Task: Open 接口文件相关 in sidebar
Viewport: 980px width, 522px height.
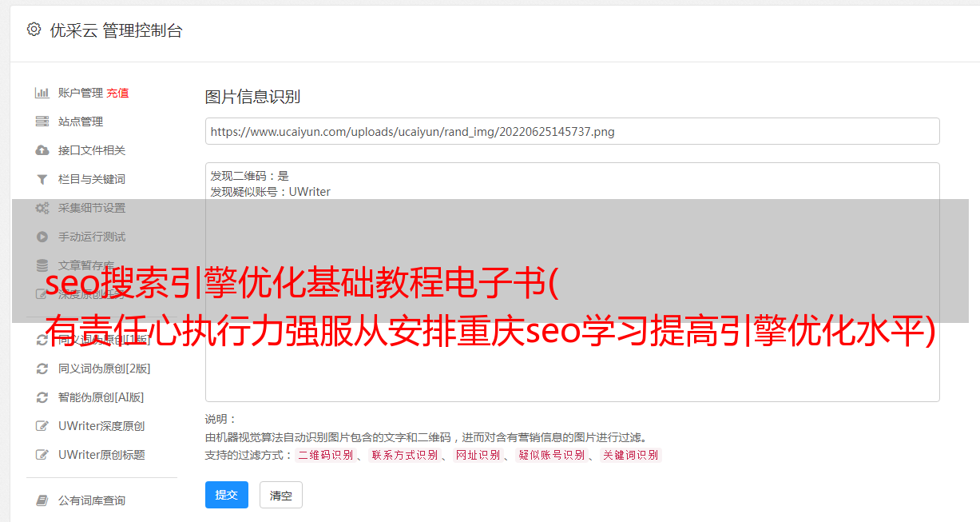Action: coord(92,150)
